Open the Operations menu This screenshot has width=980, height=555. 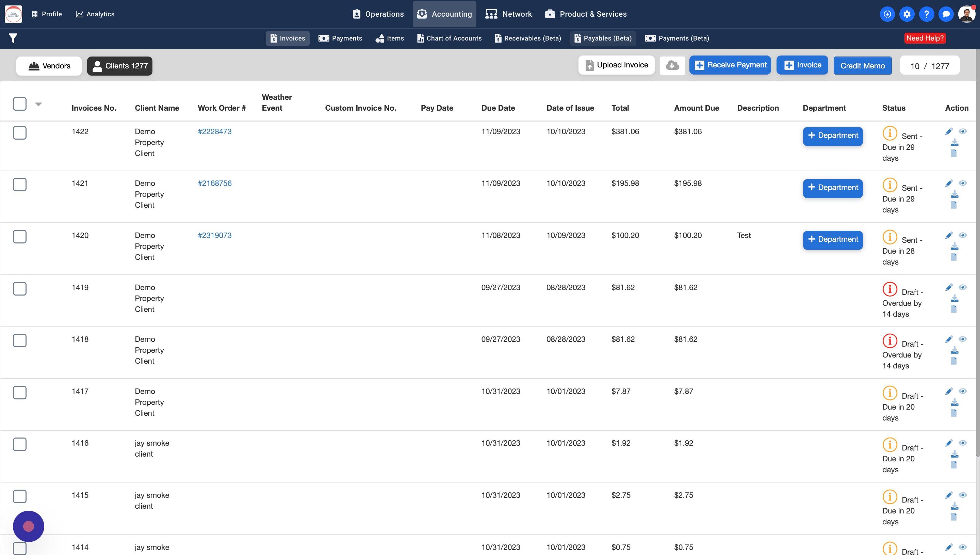coord(378,14)
